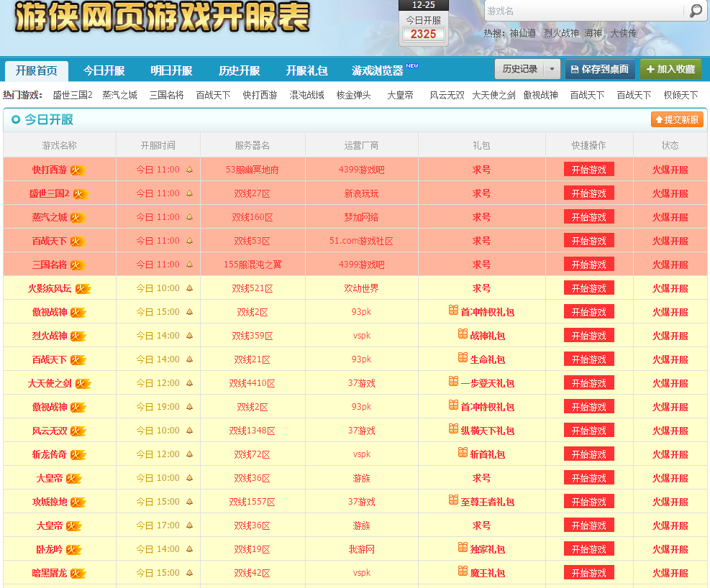Click server name 双线4410区
The image size is (710, 588).
252,383
